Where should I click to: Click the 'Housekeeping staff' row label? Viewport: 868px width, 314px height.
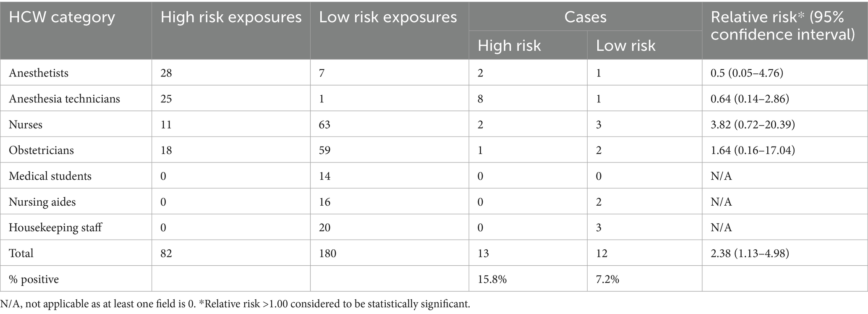(55, 228)
